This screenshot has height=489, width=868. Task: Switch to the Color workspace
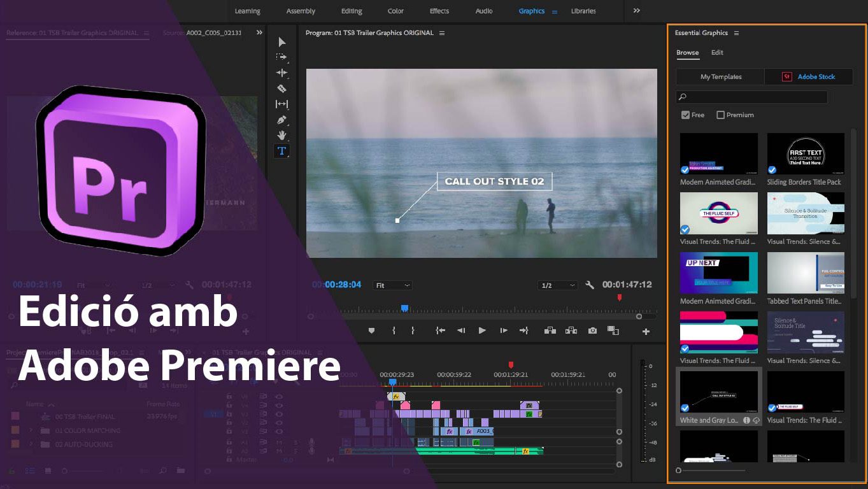click(x=395, y=11)
